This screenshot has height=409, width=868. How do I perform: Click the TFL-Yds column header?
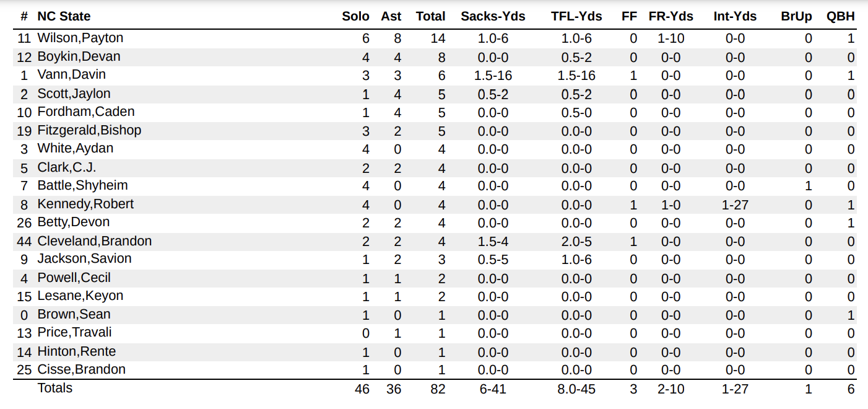coord(572,17)
